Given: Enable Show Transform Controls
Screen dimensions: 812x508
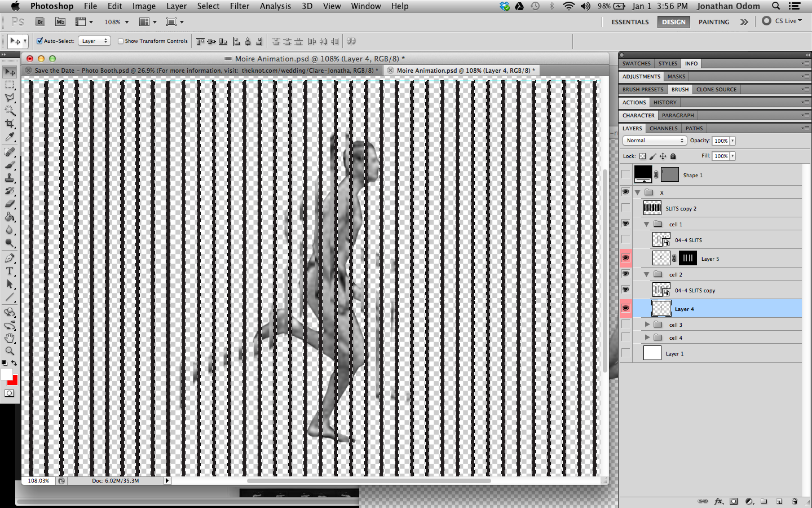Looking at the screenshot, I should point(120,41).
